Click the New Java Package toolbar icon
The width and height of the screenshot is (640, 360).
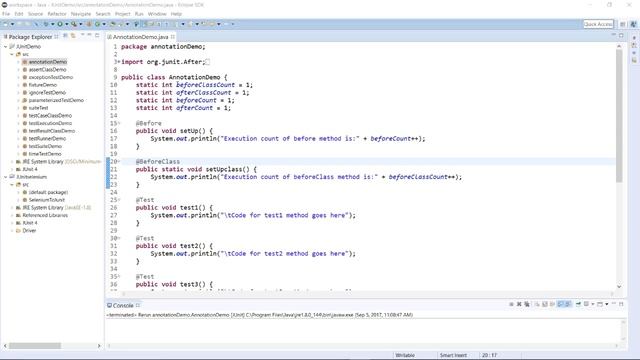(x=89, y=24)
